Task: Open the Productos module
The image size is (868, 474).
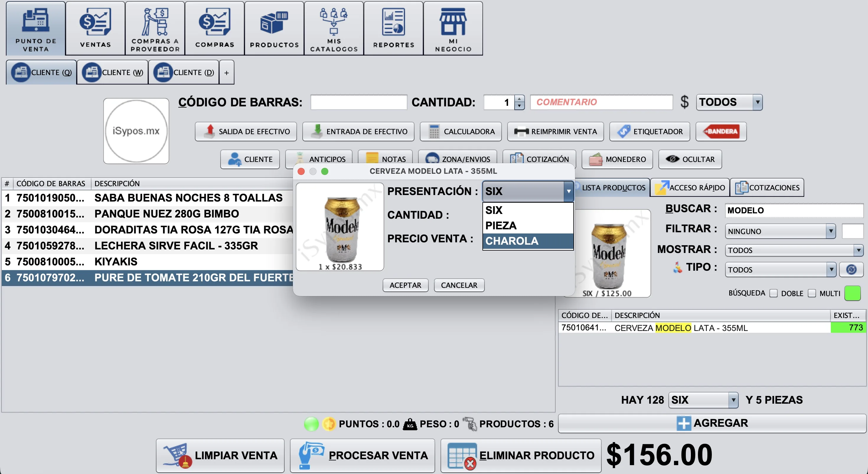Action: 274,28
